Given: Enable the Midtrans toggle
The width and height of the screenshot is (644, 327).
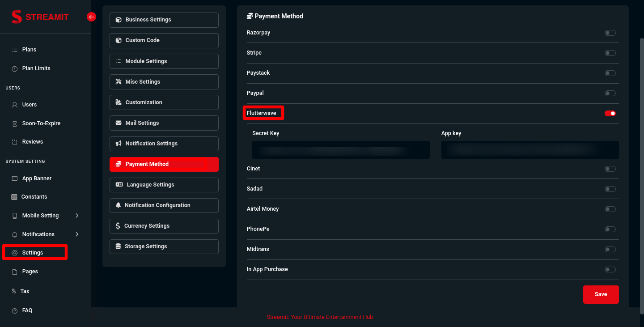Looking at the screenshot, I should coord(610,249).
